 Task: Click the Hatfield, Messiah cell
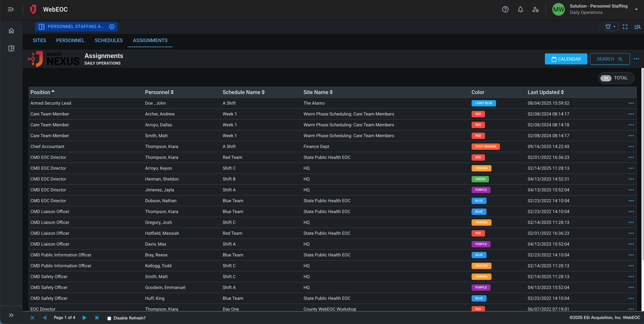click(162, 233)
